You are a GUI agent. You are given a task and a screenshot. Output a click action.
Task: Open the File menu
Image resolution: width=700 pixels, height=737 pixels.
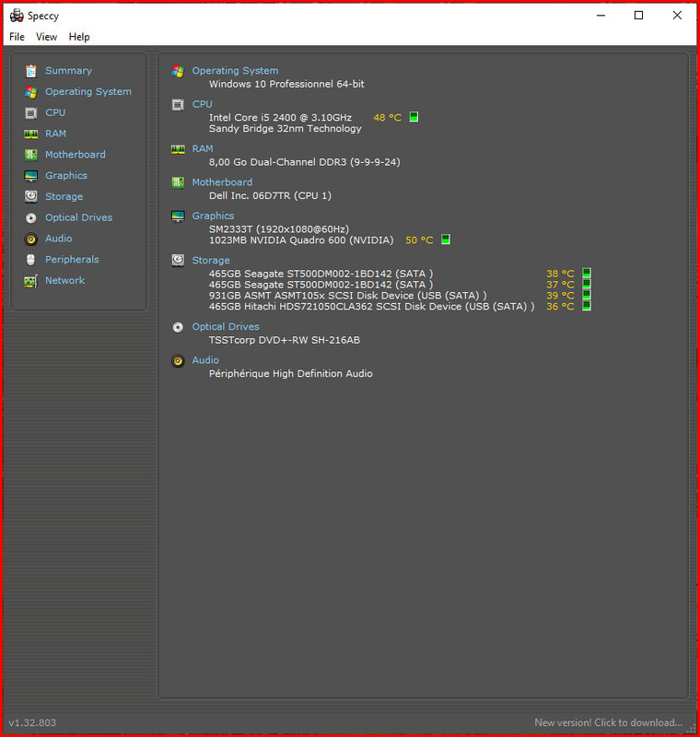17,37
